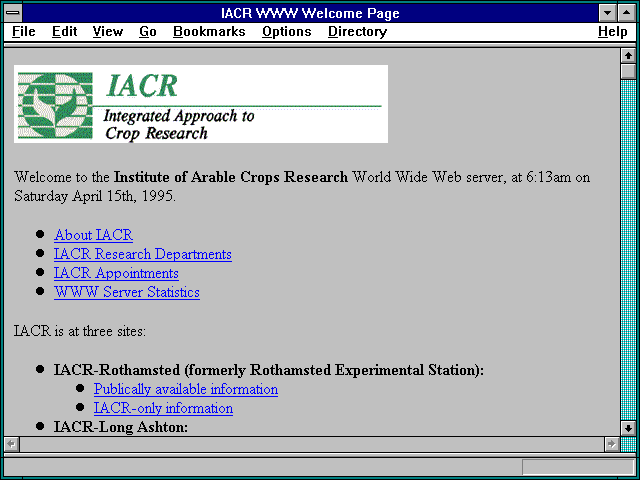Click the vertical scrollbar thumb

(x=628, y=71)
